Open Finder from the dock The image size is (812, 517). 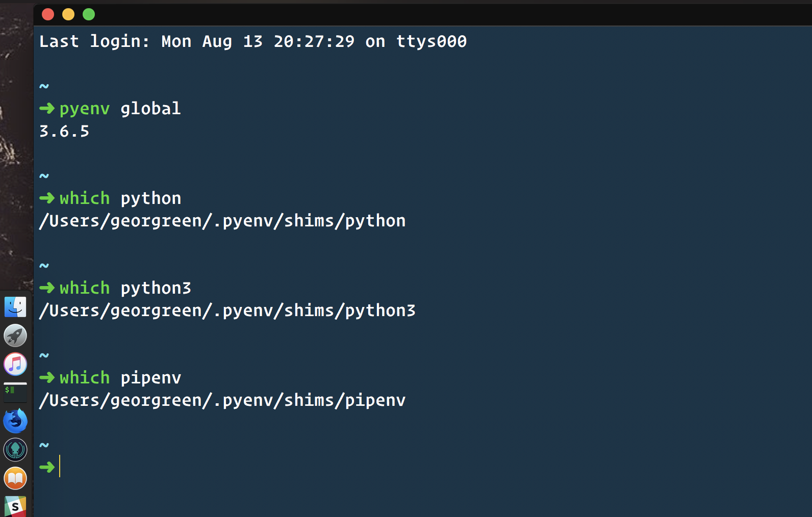point(15,306)
